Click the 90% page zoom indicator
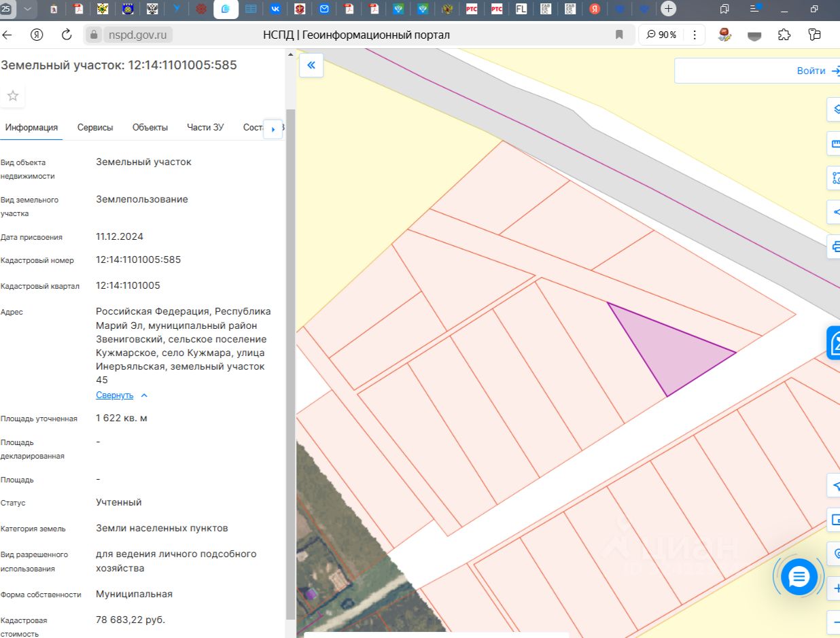 pos(661,35)
